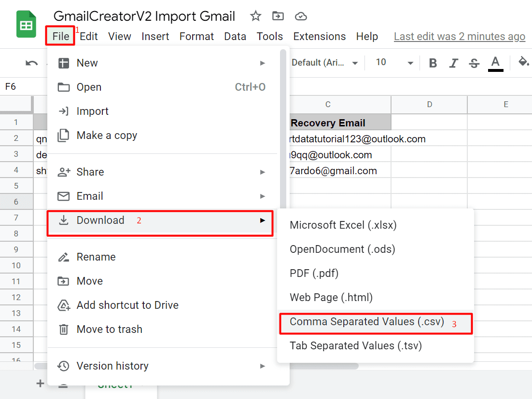Select column D header
Screen dimensions: 532x399
(429, 104)
